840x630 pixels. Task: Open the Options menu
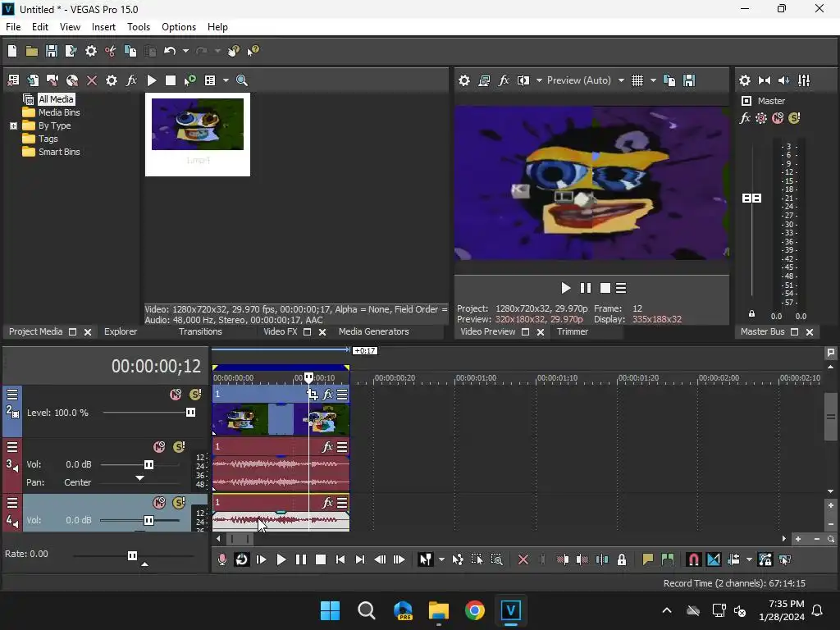179,27
